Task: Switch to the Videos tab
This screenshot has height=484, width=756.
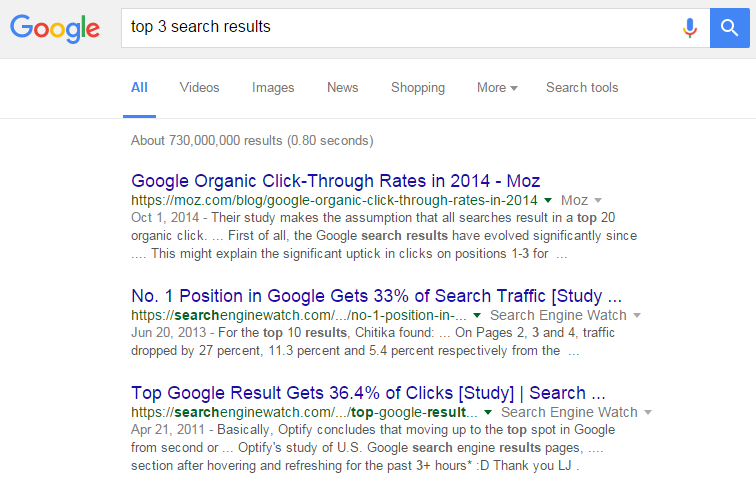Action: [x=199, y=88]
